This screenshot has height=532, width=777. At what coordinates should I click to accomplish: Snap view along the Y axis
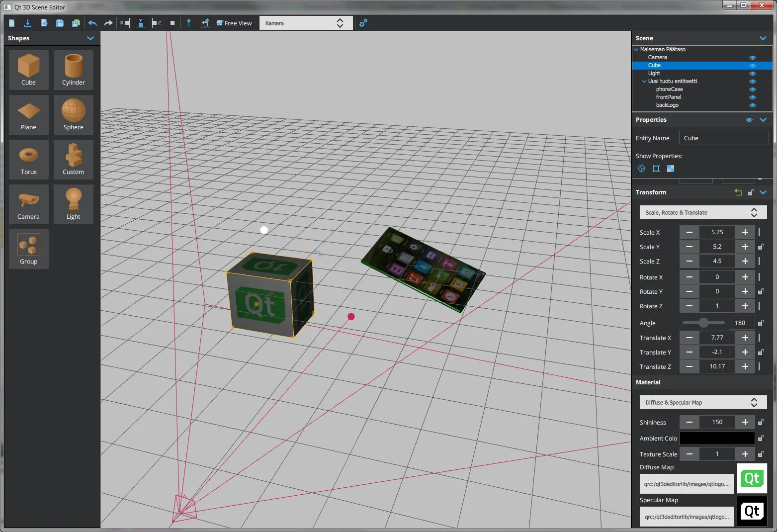click(x=141, y=23)
